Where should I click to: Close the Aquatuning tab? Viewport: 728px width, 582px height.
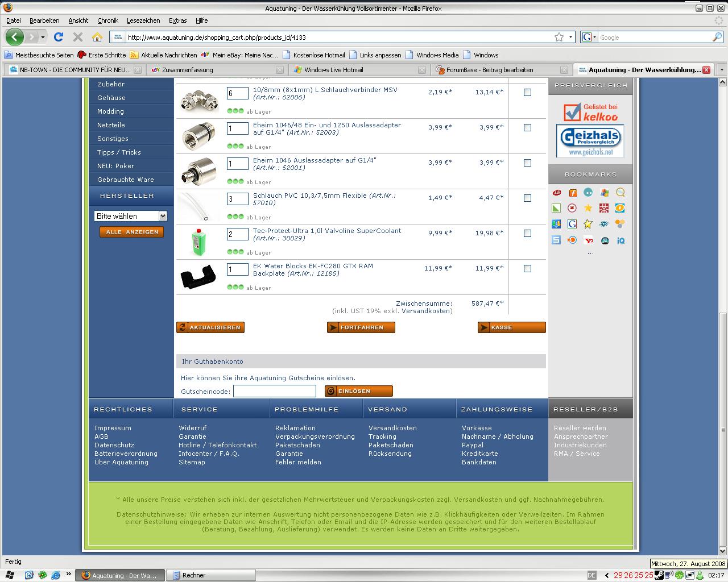click(x=706, y=70)
